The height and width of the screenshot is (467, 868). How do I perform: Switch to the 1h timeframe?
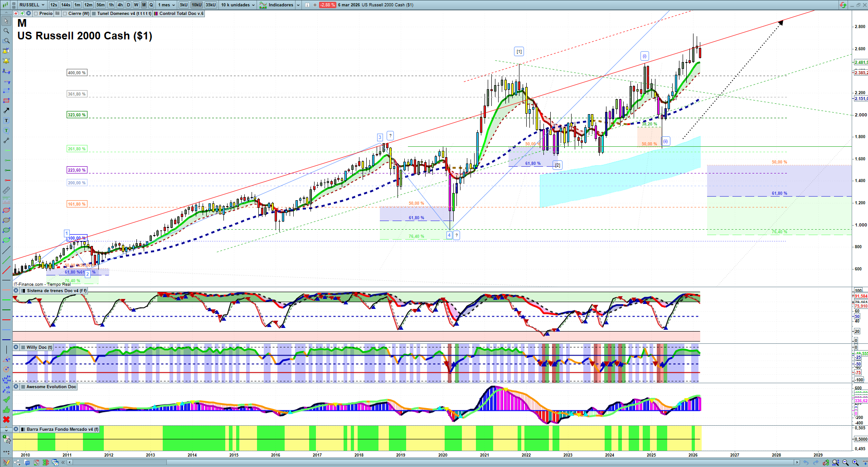(111, 5)
